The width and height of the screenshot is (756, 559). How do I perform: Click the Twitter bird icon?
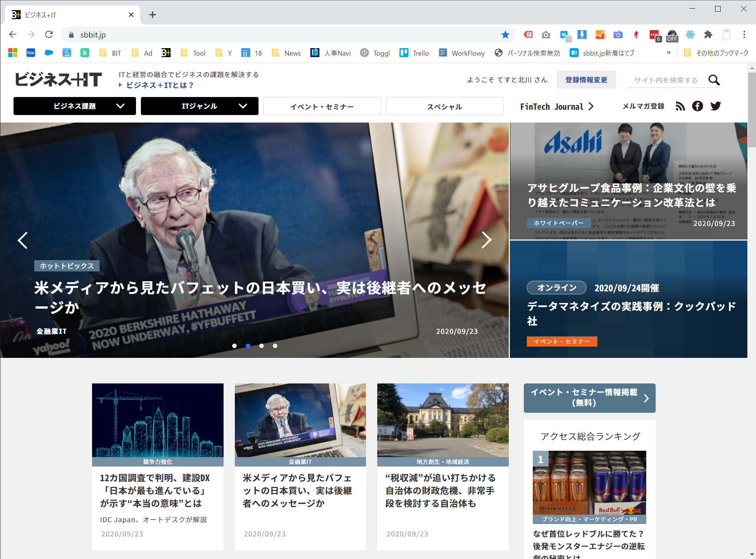click(715, 106)
